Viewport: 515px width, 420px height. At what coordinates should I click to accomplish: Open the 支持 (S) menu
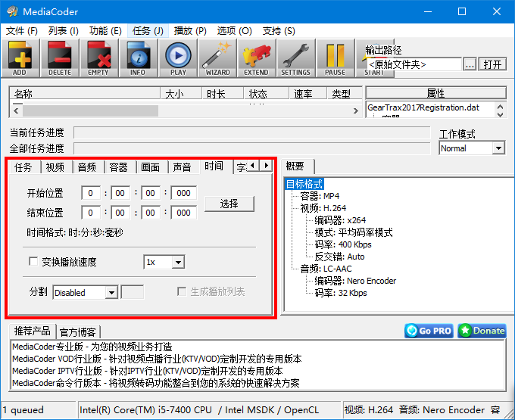(x=279, y=31)
